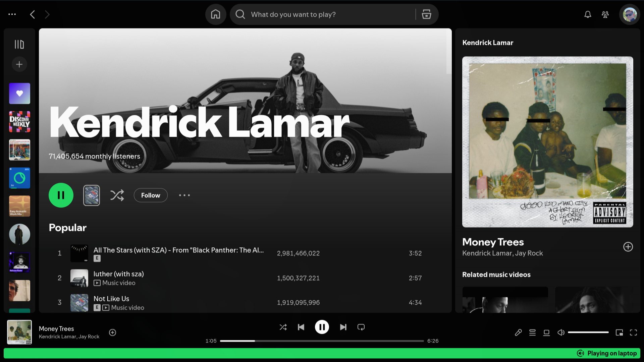
Task: Open the luther Music video link
Action: (x=115, y=283)
